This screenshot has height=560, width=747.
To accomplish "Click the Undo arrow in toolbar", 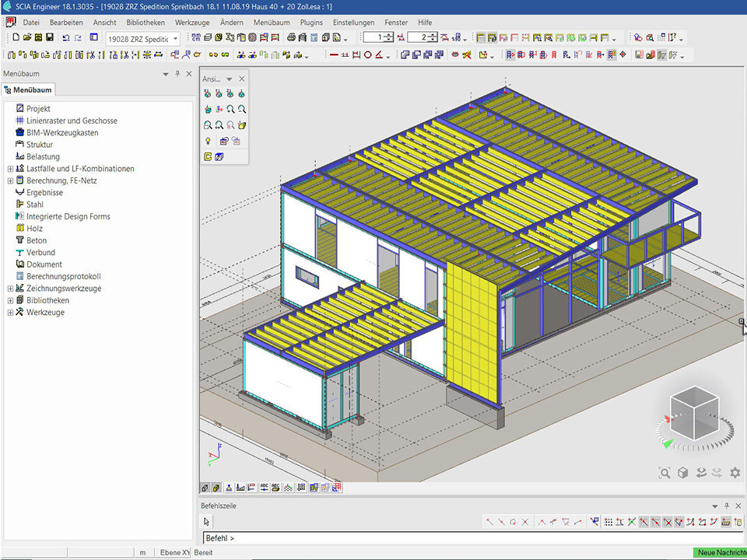I will [x=66, y=37].
